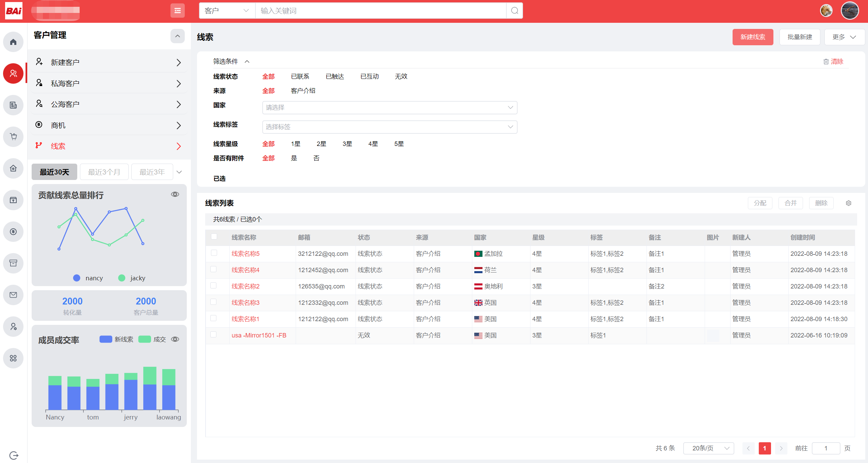The height and width of the screenshot is (463, 868).
Task: Open the home icon in left sidebar
Action: click(13, 42)
